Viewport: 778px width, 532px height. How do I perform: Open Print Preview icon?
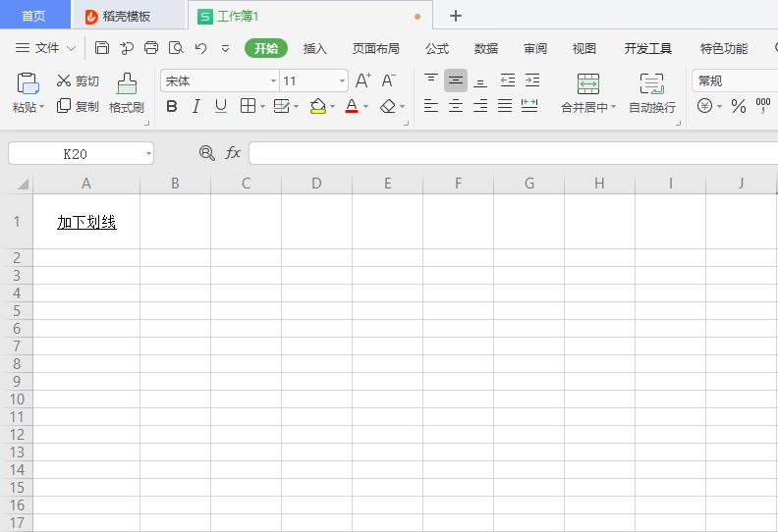[176, 47]
